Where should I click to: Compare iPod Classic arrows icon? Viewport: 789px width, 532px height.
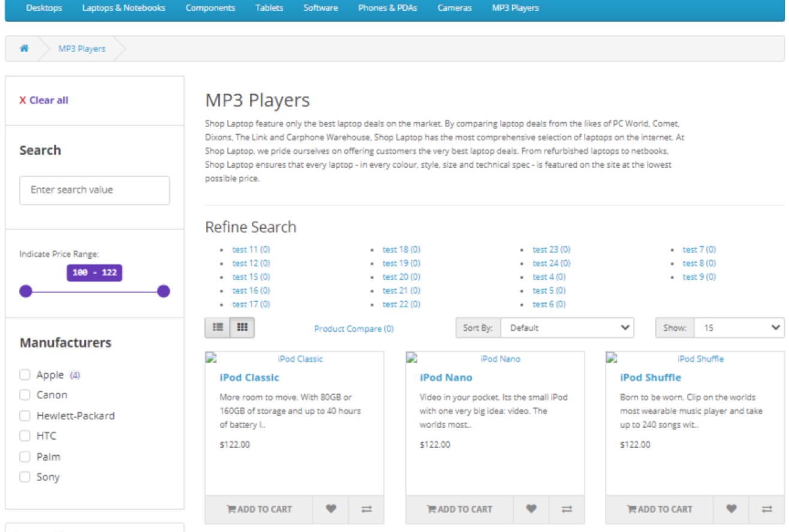pos(366,509)
